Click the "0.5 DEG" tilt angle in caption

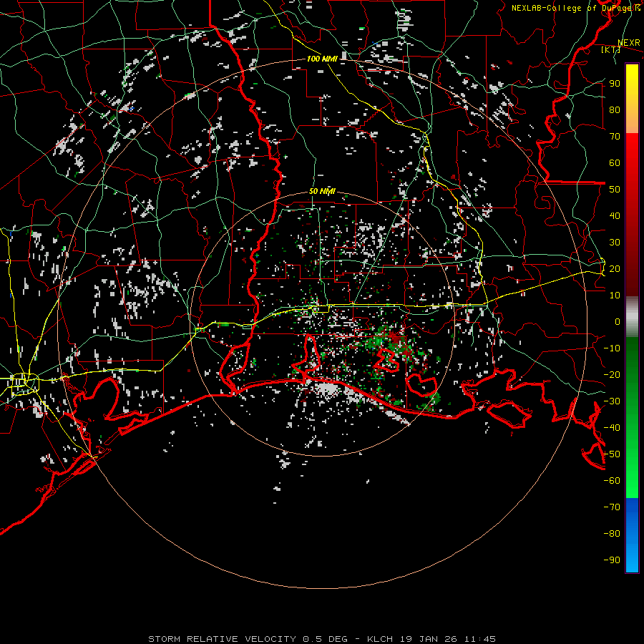326,639
